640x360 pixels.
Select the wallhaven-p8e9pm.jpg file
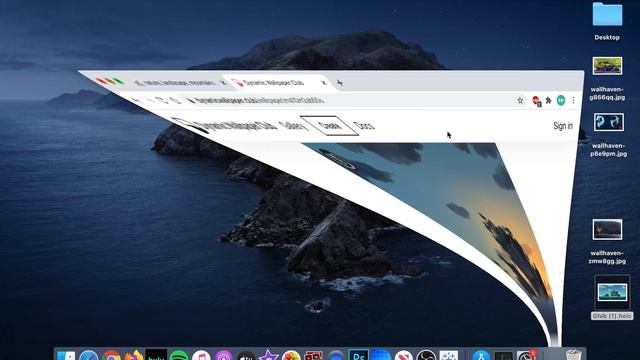click(609, 122)
